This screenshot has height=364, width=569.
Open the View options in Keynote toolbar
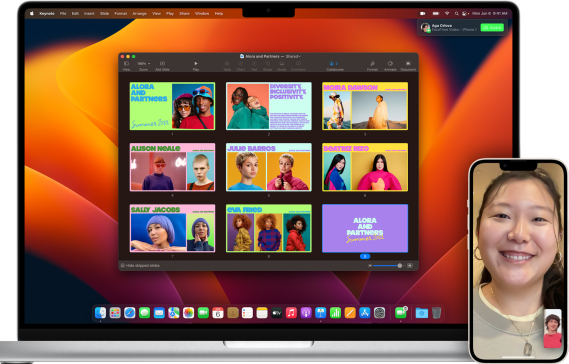[x=126, y=65]
